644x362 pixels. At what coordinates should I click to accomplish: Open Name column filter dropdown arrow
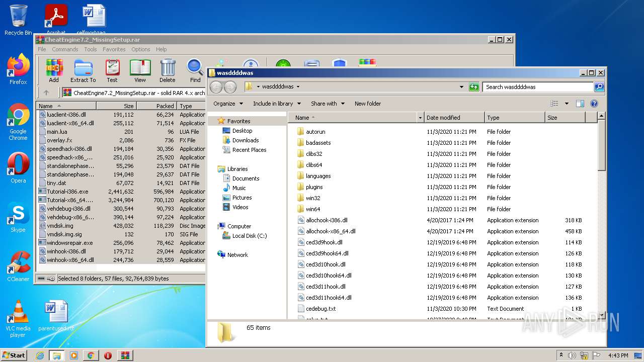click(x=420, y=118)
